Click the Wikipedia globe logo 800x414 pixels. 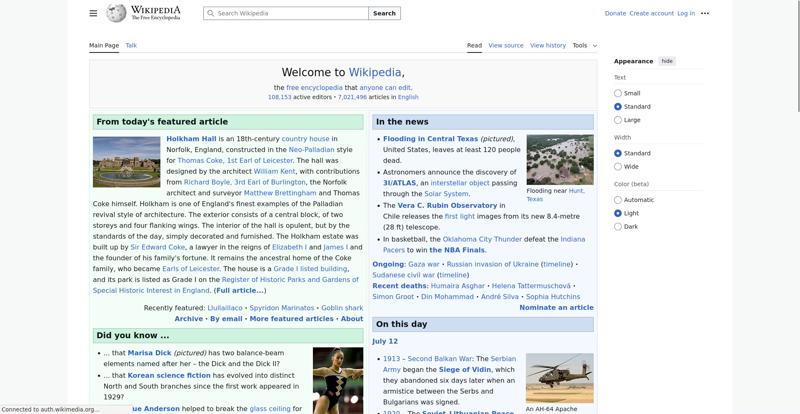coord(116,13)
